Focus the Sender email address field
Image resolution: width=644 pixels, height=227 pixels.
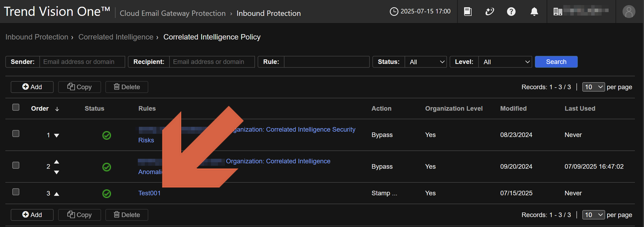click(82, 62)
